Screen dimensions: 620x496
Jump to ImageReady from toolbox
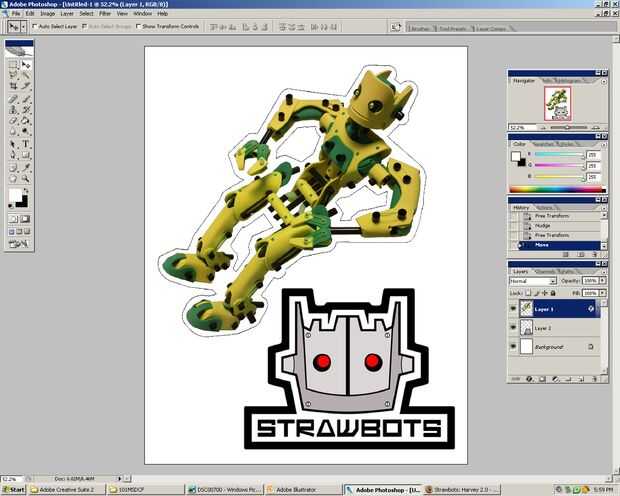point(18,244)
